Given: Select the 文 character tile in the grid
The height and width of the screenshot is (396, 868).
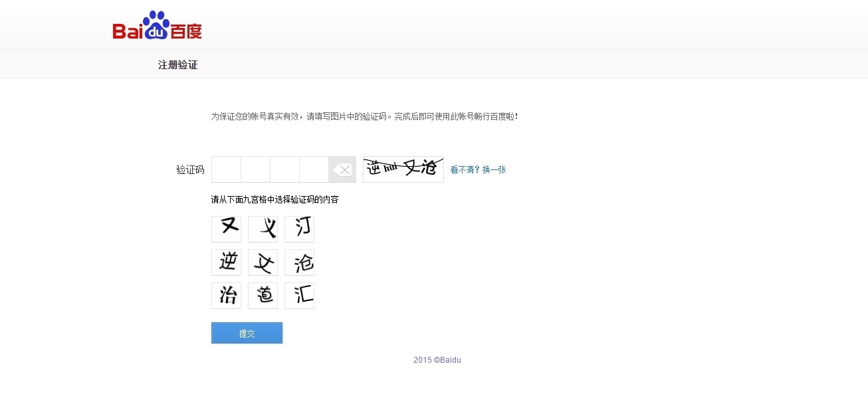Looking at the screenshot, I should pos(263,262).
